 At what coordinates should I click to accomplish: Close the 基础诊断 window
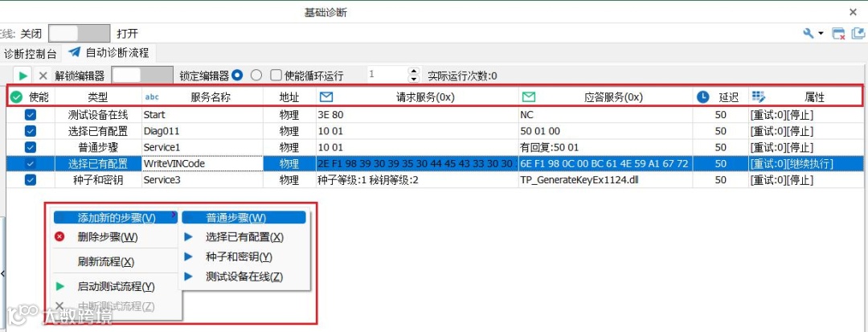[x=853, y=11]
